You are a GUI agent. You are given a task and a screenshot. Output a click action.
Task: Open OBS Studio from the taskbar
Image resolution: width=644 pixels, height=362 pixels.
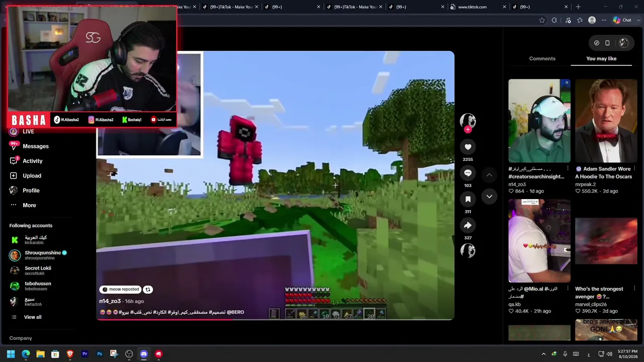129,354
